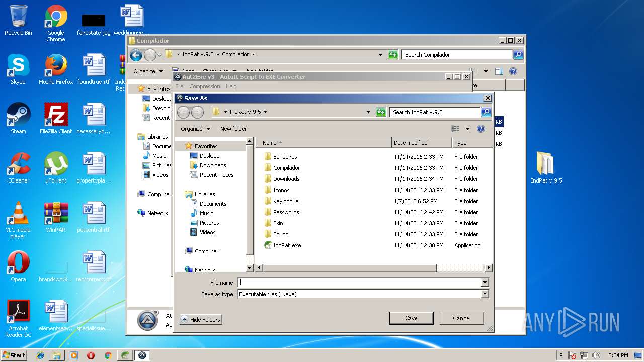Image resolution: width=644 pixels, height=362 pixels.
Task: Open Compression menu in Aut2Exe
Action: coord(204,86)
